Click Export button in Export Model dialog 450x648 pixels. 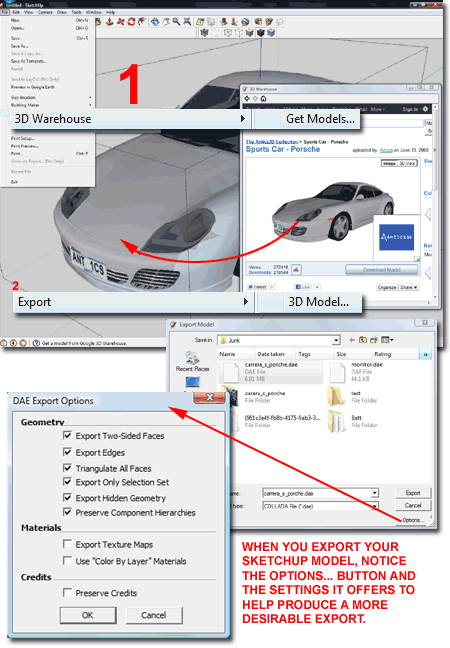(x=413, y=493)
